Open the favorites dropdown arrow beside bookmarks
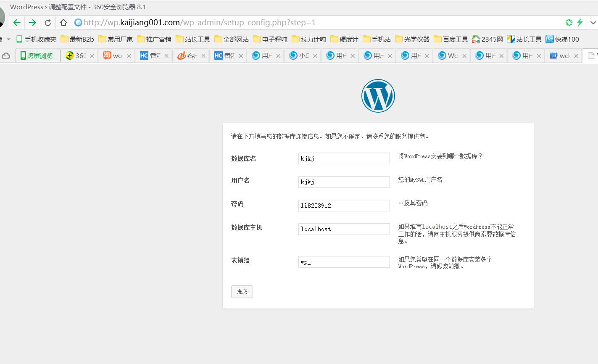 (x=8, y=39)
